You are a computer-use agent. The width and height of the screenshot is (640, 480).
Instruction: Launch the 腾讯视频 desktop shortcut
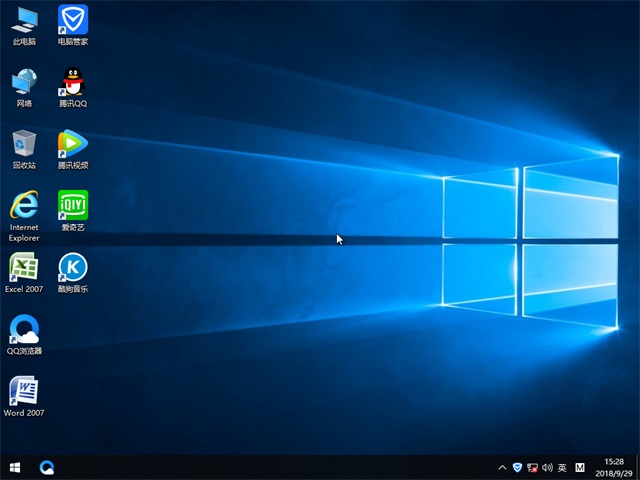72,144
